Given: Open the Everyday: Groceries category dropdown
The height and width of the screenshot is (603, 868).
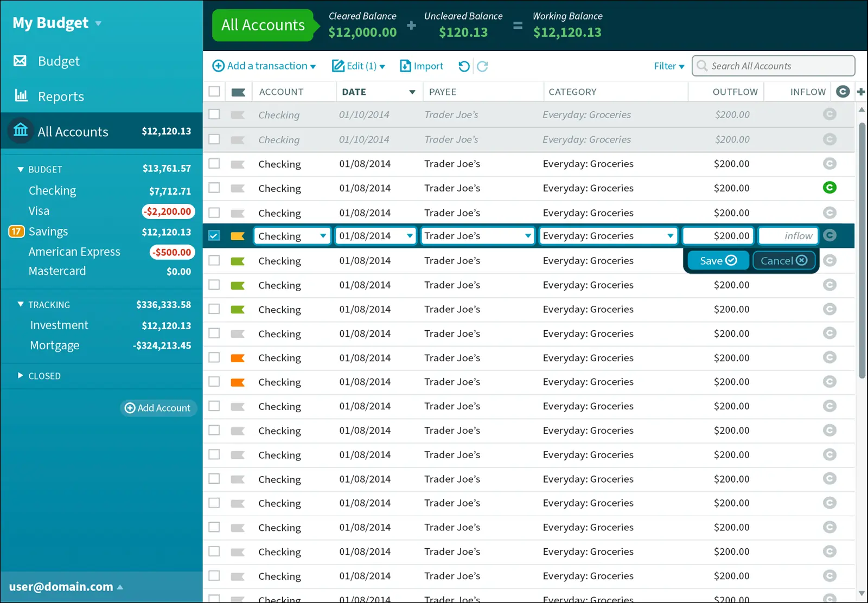Looking at the screenshot, I should 671,235.
